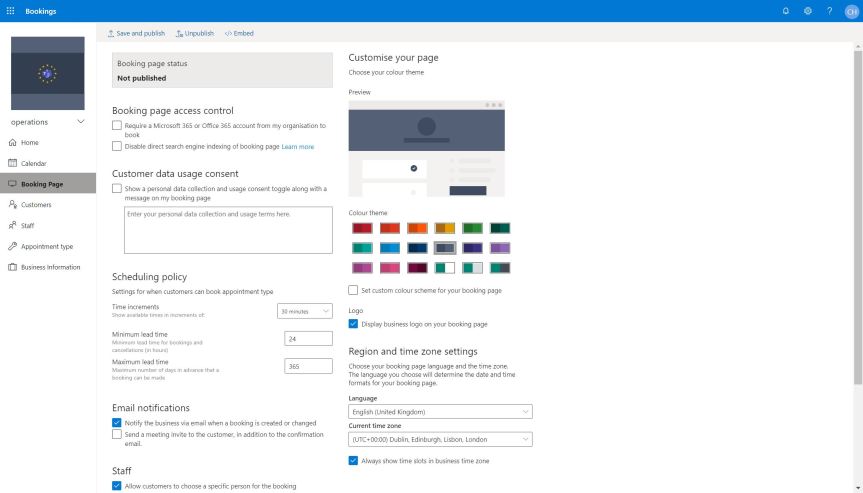Click the Customers icon in the sidebar
863x493 pixels.
pos(12,205)
